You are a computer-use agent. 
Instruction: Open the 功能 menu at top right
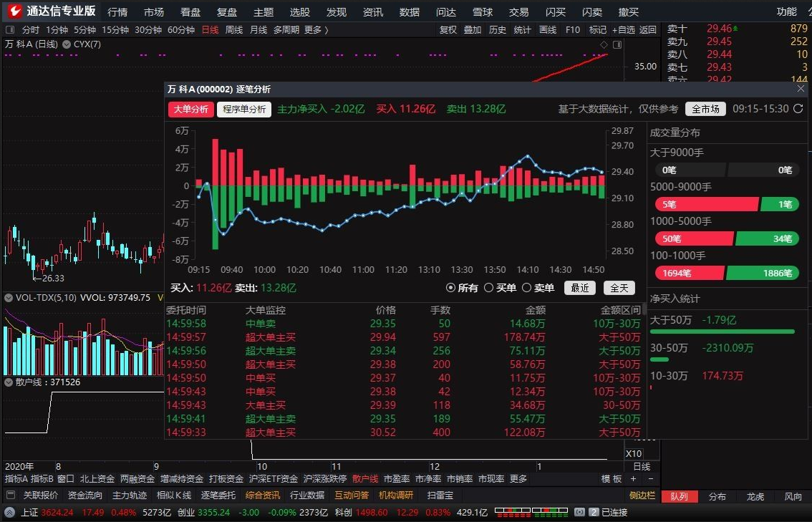point(787,11)
